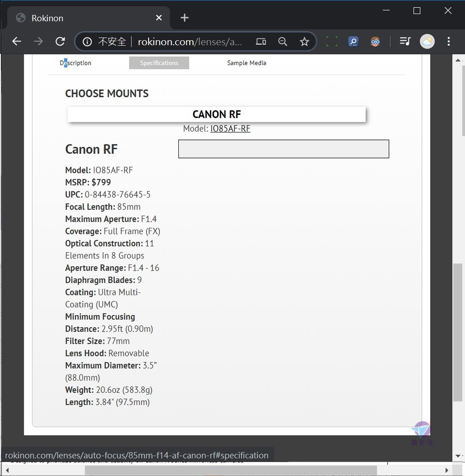This screenshot has height=476, width=465.
Task: Click the 'Filter Size: 77mm' line
Action: pyautogui.click(x=98, y=341)
